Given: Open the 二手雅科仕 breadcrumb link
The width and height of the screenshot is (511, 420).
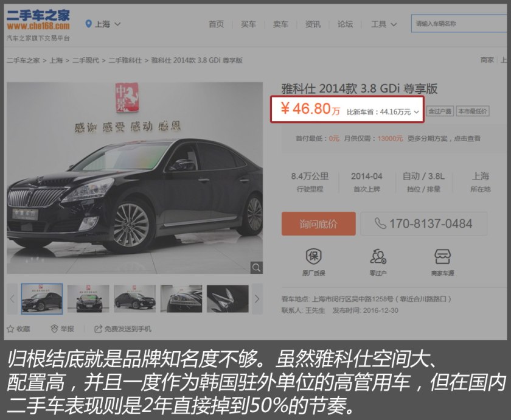Looking at the screenshot, I should pyautogui.click(x=125, y=60).
